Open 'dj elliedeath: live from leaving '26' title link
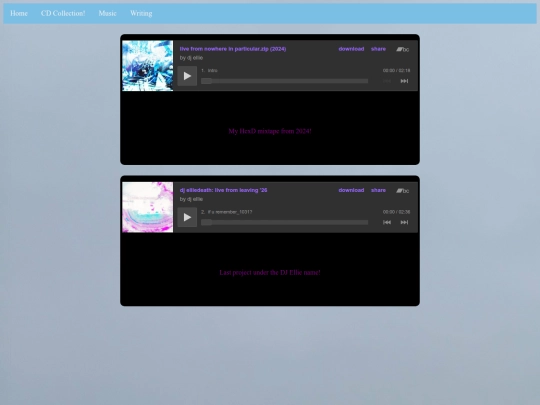 point(224,190)
